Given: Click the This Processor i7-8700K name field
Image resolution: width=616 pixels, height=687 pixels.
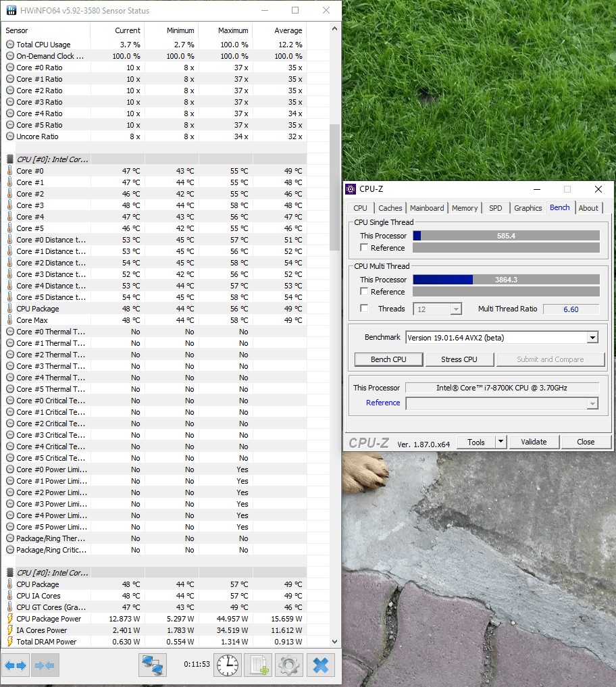Looking at the screenshot, I should 502,388.
